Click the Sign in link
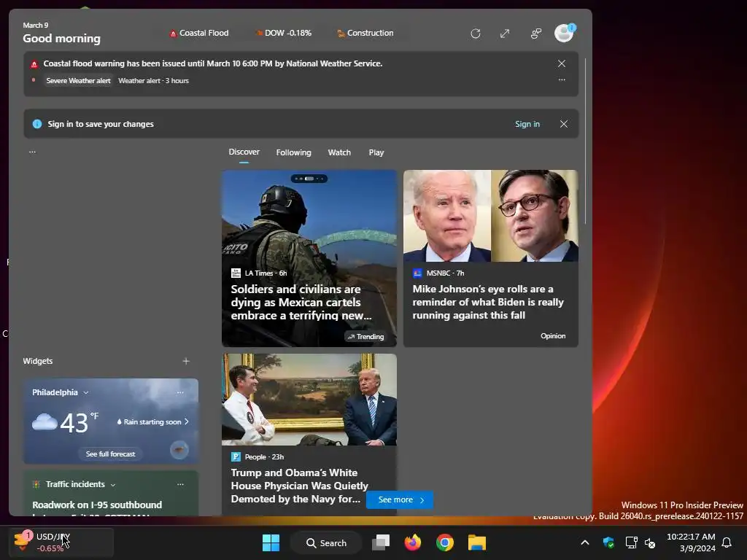Viewport: 747px width, 560px height. [x=527, y=124]
